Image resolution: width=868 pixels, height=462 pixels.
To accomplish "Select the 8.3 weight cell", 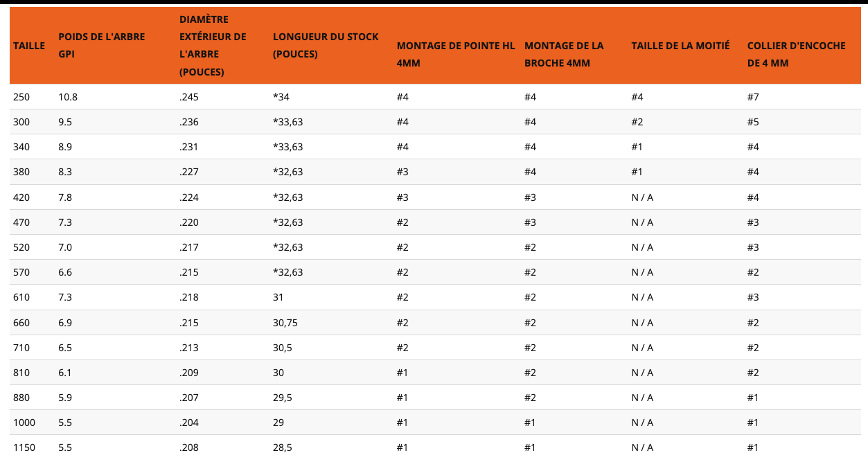I will point(65,172).
